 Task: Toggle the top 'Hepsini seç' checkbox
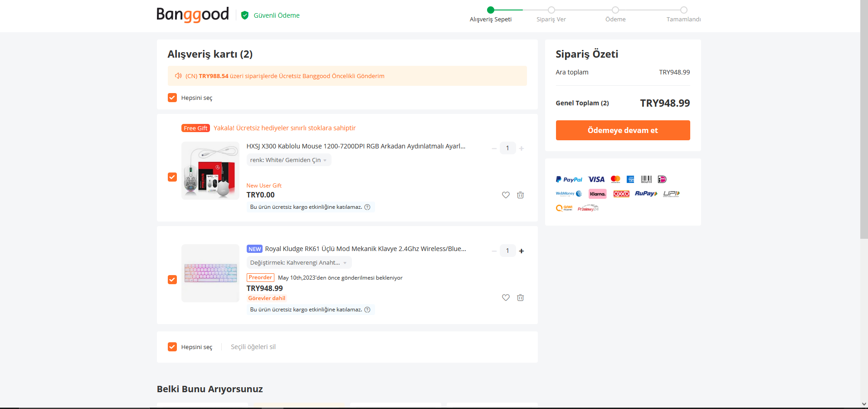click(172, 98)
